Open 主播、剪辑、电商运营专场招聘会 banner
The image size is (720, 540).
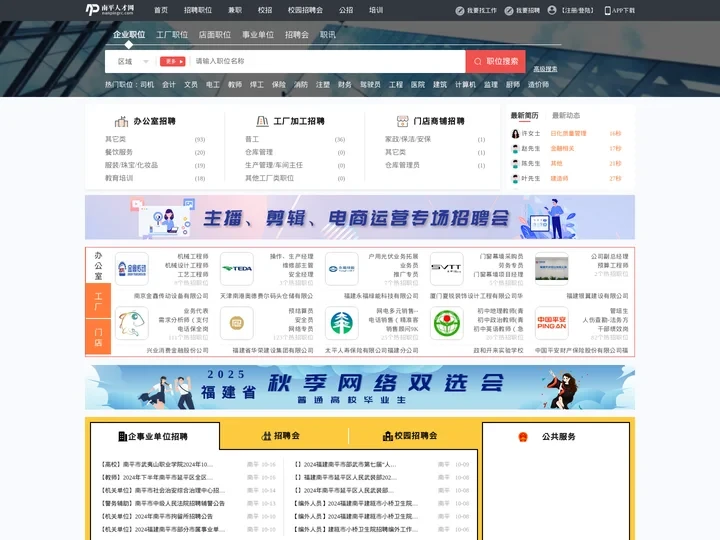(x=360, y=217)
